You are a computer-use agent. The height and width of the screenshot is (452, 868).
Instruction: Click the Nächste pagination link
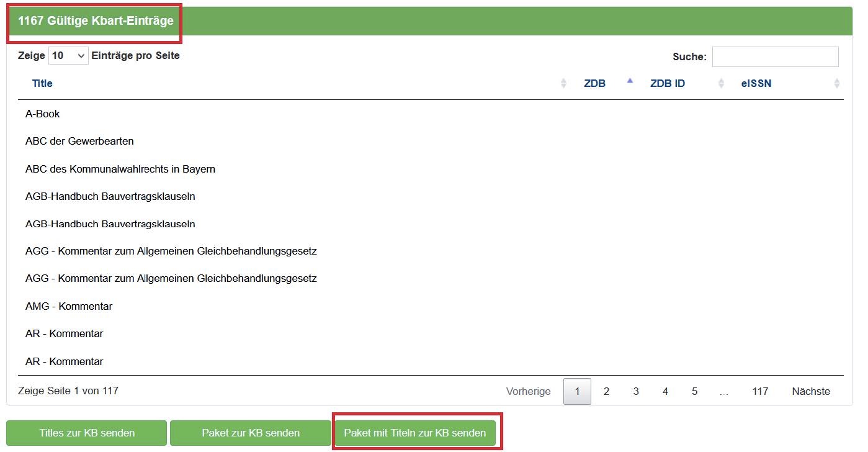coord(811,391)
